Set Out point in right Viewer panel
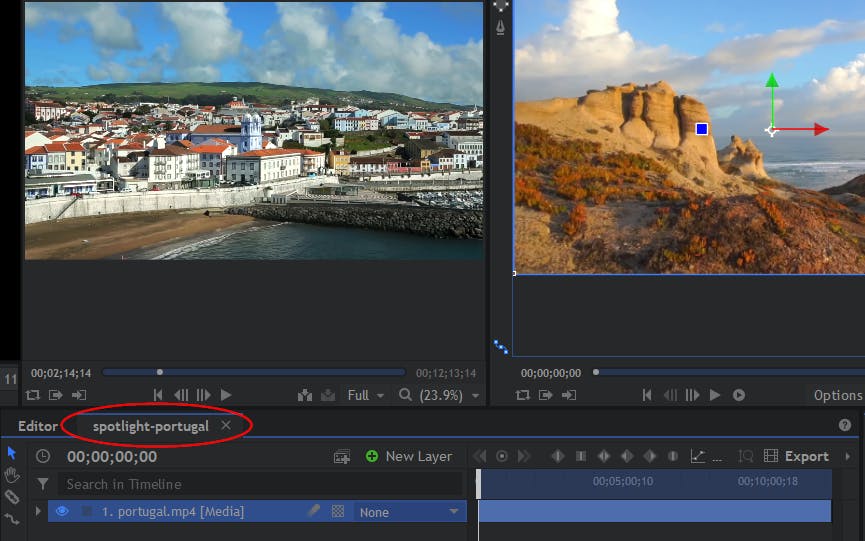 point(569,395)
